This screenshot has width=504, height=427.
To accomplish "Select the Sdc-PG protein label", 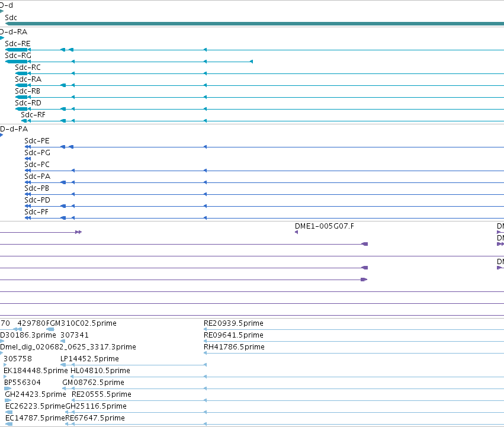I will pos(37,153).
